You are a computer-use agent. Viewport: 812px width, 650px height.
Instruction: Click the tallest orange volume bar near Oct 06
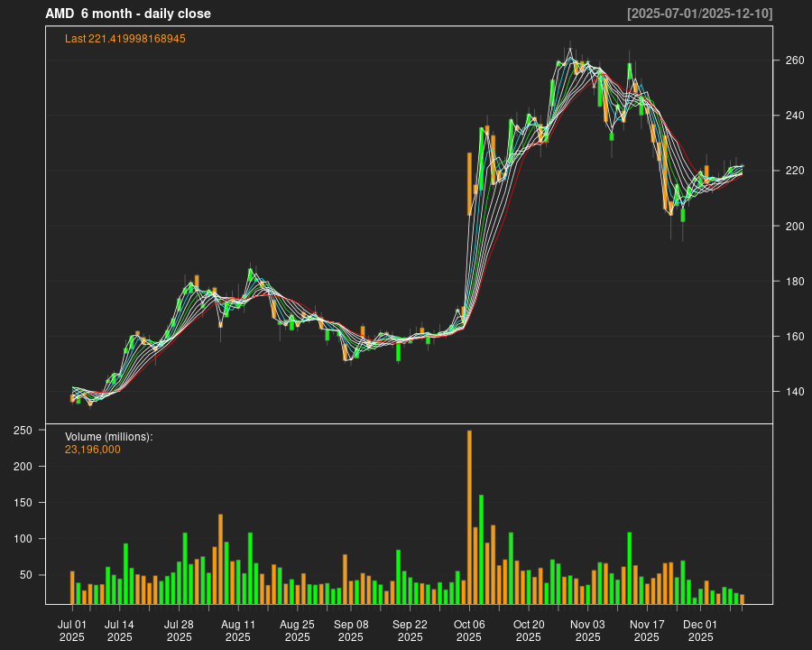(470, 515)
